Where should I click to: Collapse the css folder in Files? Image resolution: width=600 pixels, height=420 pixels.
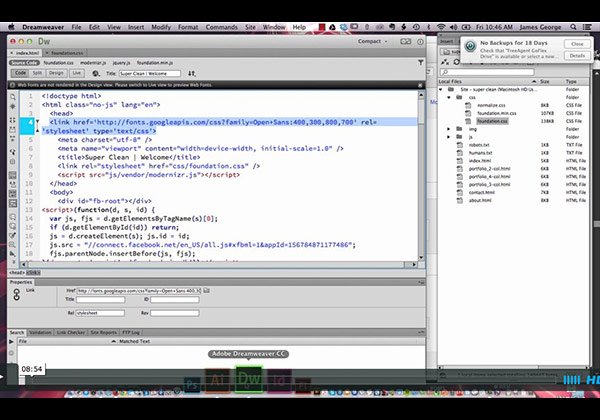click(449, 98)
